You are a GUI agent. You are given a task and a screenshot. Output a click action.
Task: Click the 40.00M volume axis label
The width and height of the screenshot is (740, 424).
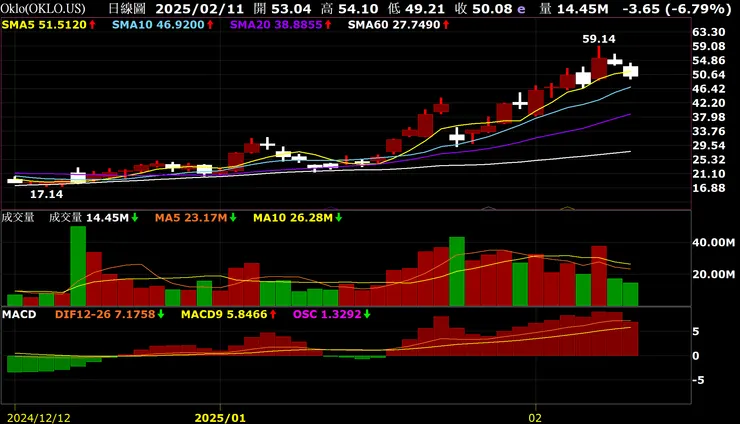(x=714, y=243)
